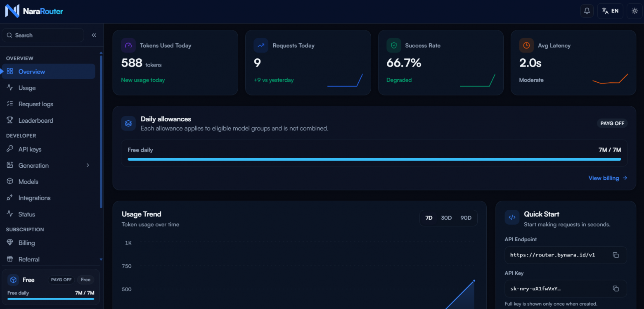Screen dimensions: 644x309
Task: Toggle the light/dark theme sun icon
Action: [635, 11]
